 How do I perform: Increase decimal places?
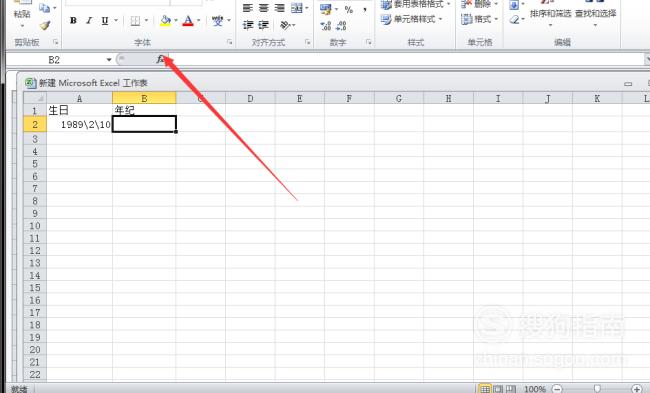point(326,26)
